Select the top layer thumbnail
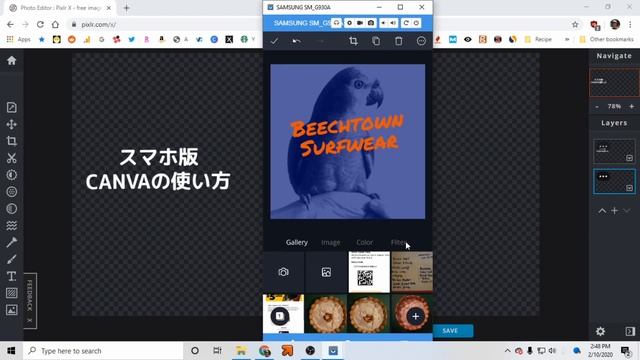The image size is (640, 360). tap(614, 151)
